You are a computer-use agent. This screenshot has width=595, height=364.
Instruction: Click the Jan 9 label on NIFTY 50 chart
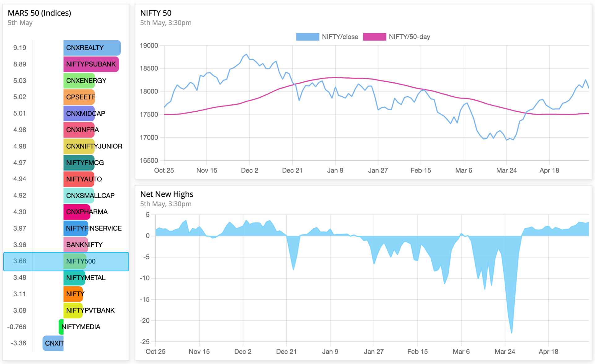(335, 170)
